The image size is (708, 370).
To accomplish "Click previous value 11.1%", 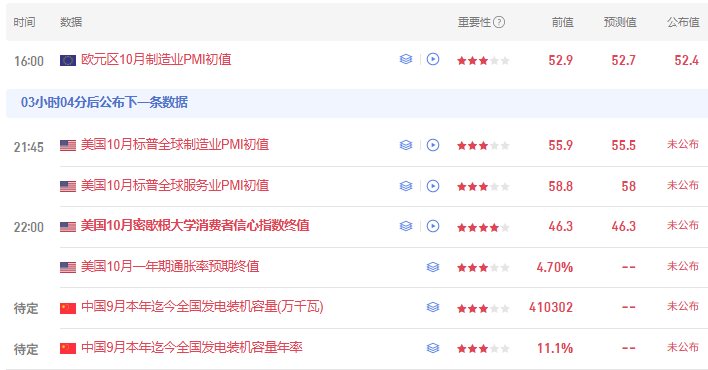I will [x=555, y=348].
